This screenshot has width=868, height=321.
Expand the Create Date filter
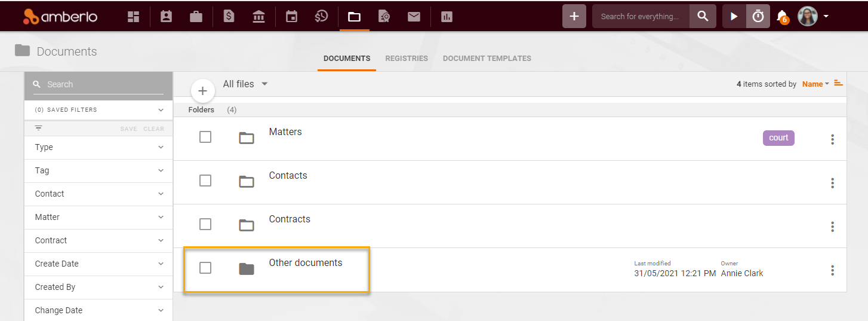coord(99,264)
